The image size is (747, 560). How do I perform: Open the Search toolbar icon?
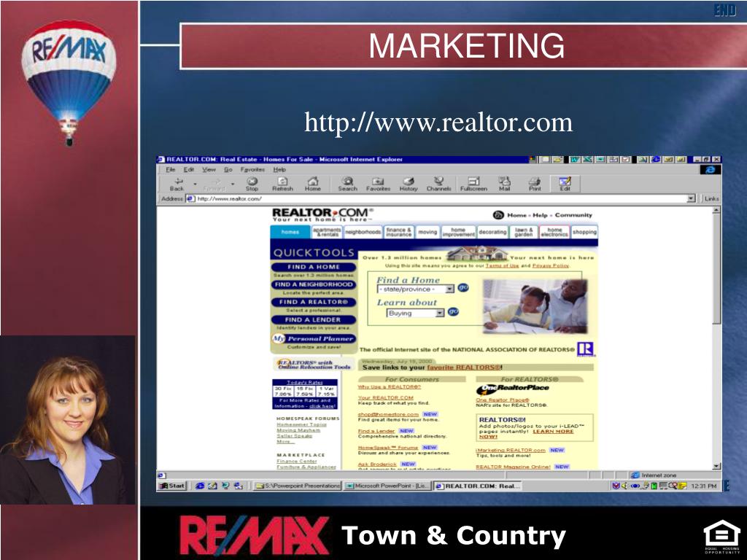click(348, 184)
